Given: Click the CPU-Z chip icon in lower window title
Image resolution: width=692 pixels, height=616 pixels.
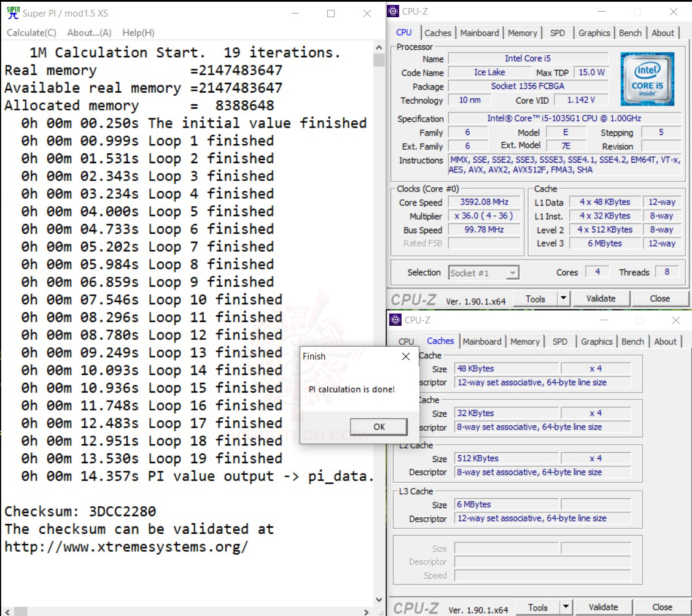Looking at the screenshot, I should tap(395, 320).
